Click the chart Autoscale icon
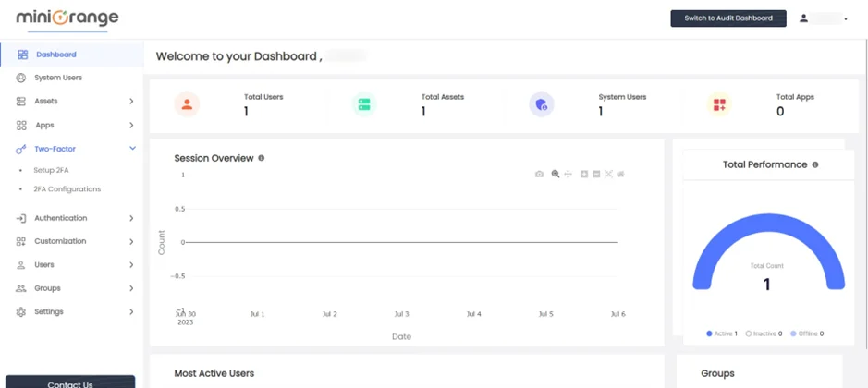Image resolution: width=868 pixels, height=388 pixels. (x=608, y=175)
